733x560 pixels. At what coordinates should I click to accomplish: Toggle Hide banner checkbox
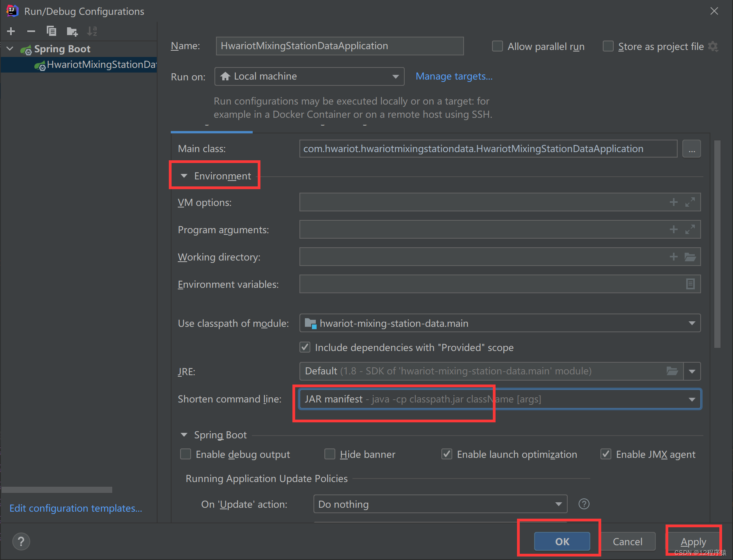pyautogui.click(x=330, y=454)
